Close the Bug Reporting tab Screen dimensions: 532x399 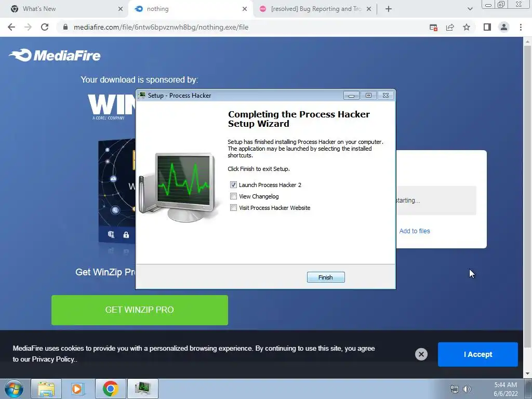(369, 9)
